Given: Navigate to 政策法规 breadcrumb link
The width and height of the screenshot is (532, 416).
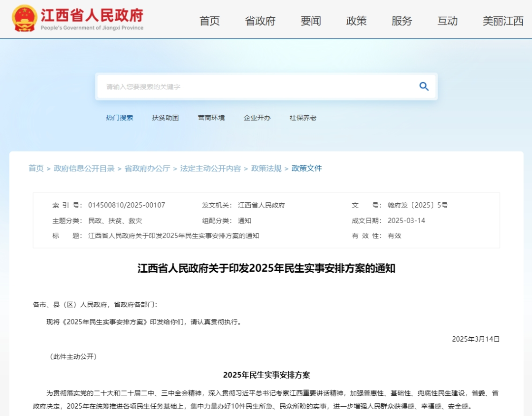Looking at the screenshot, I should pyautogui.click(x=266, y=168).
